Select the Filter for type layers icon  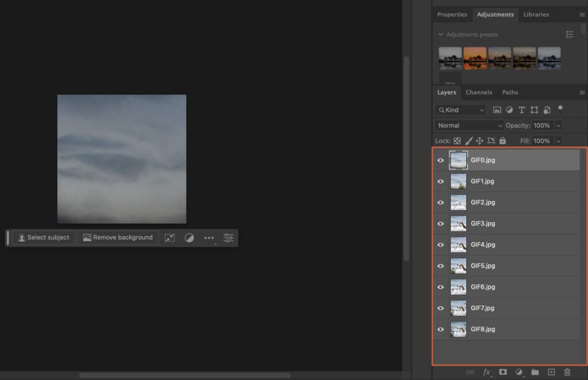click(521, 110)
